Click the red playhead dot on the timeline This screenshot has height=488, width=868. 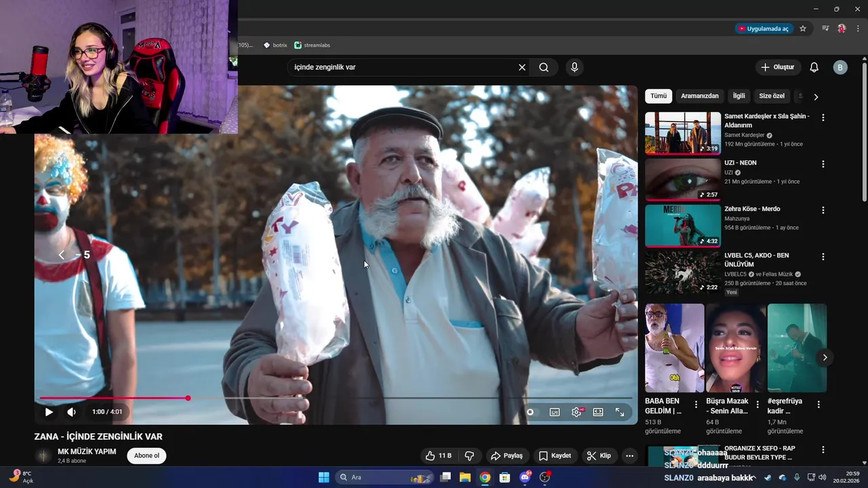pyautogui.click(x=188, y=399)
